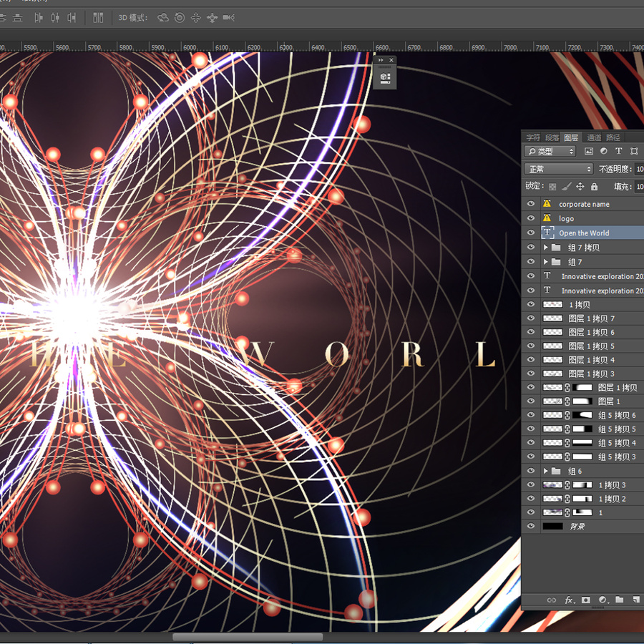Filter layers by pixel layer type
The image size is (644, 644).
click(x=589, y=151)
